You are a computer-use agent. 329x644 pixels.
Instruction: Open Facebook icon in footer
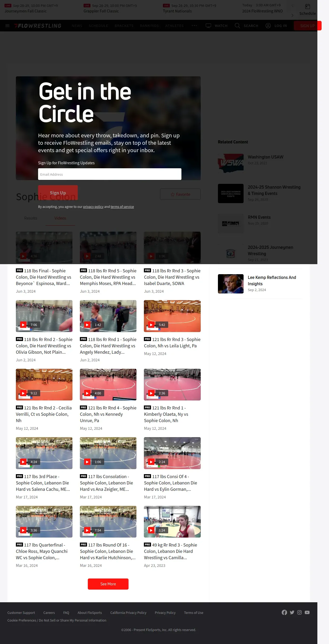point(284,612)
